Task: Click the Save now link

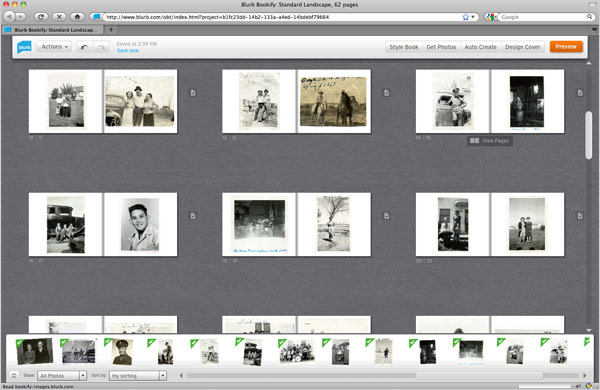Action: tap(127, 51)
